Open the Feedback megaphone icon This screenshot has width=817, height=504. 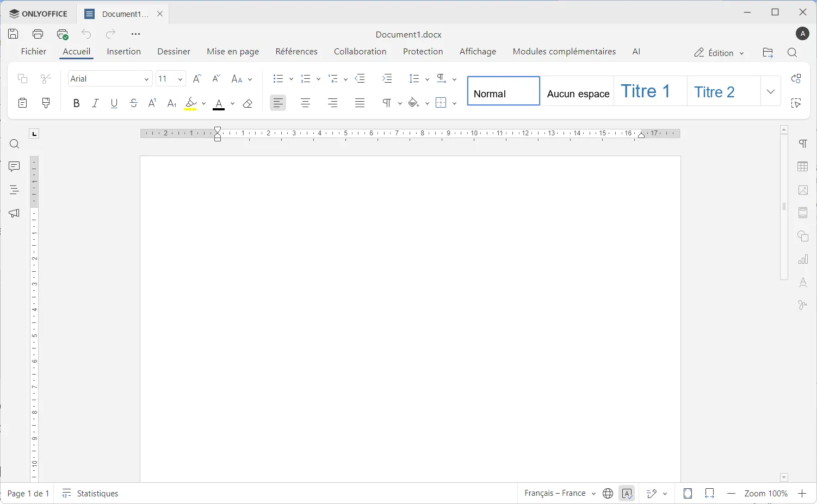click(x=15, y=213)
